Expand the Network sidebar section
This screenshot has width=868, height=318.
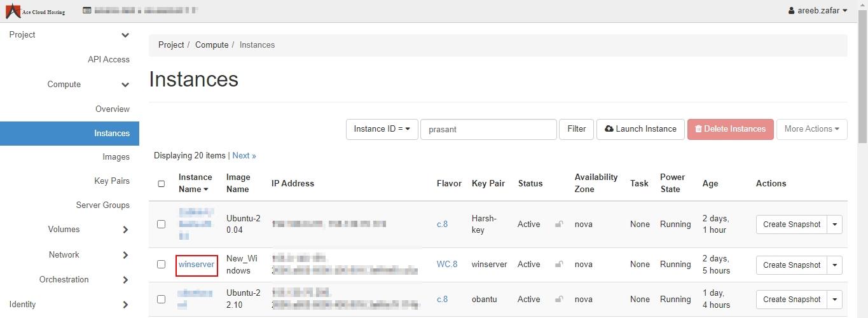click(125, 255)
